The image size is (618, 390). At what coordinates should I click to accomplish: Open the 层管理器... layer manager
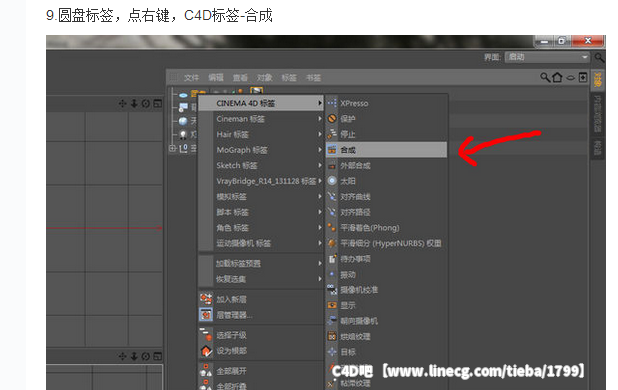coord(261,315)
